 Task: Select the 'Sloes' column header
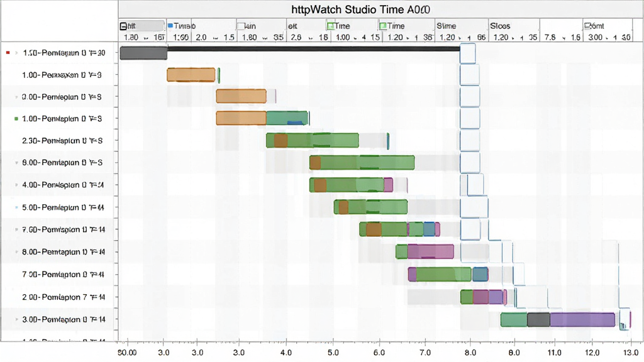pos(500,26)
